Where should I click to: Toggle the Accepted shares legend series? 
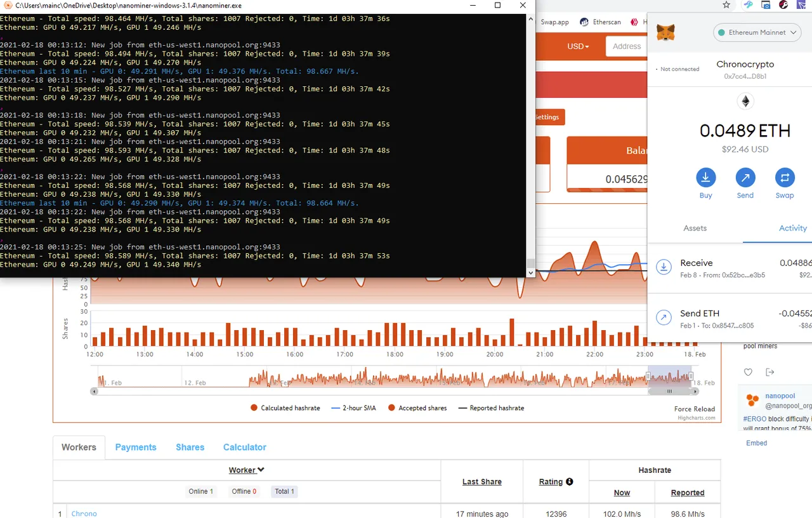[417, 408]
